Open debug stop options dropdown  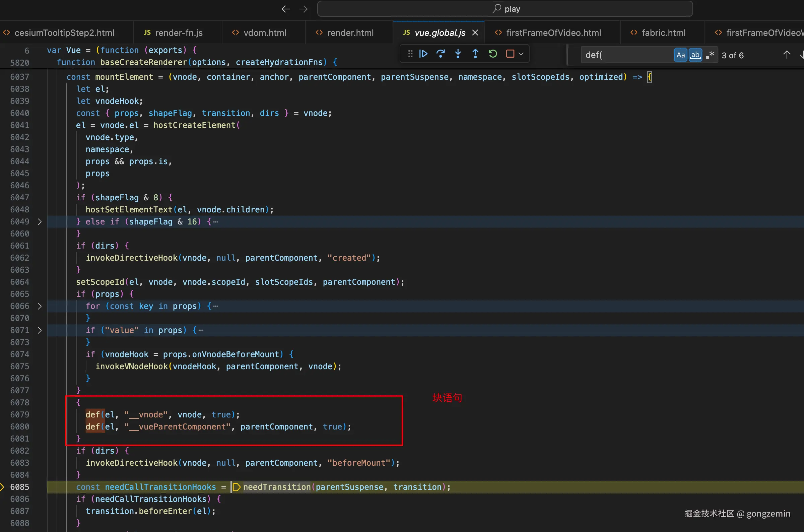tap(521, 54)
